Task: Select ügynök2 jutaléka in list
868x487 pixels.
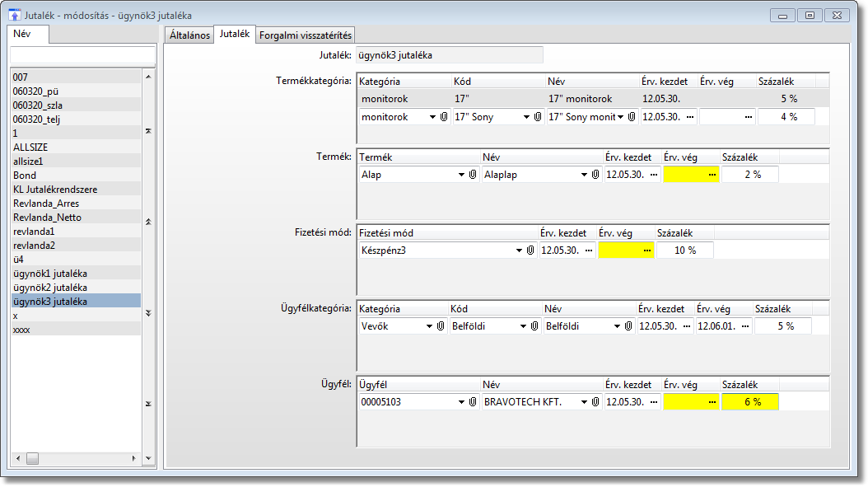Action: click(x=76, y=288)
